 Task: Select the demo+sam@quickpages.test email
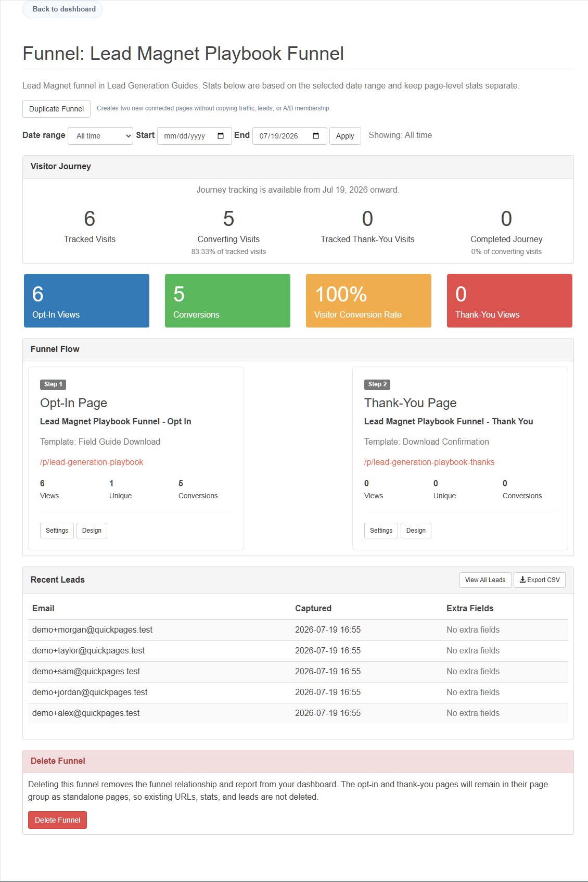point(86,671)
